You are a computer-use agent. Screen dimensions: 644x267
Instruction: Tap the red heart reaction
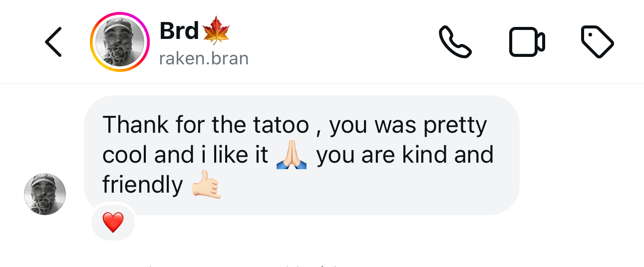pos(113,222)
